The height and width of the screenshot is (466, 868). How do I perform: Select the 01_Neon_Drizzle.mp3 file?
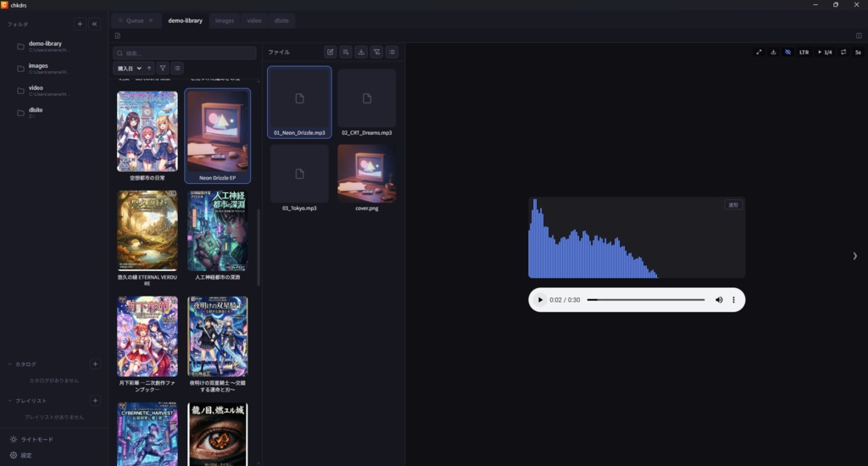(x=299, y=103)
